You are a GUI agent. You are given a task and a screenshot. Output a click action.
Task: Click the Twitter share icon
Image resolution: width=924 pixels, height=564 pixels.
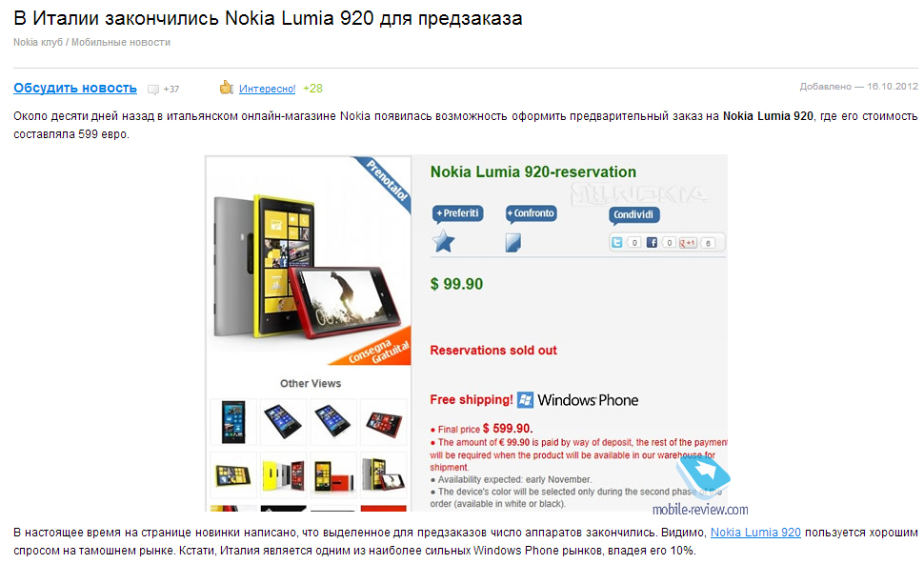tap(617, 242)
